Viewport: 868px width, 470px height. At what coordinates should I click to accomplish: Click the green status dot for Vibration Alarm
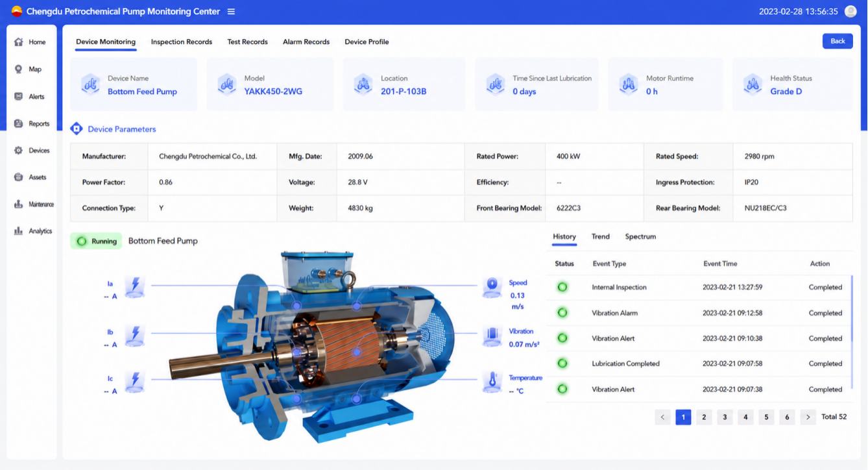(x=562, y=313)
